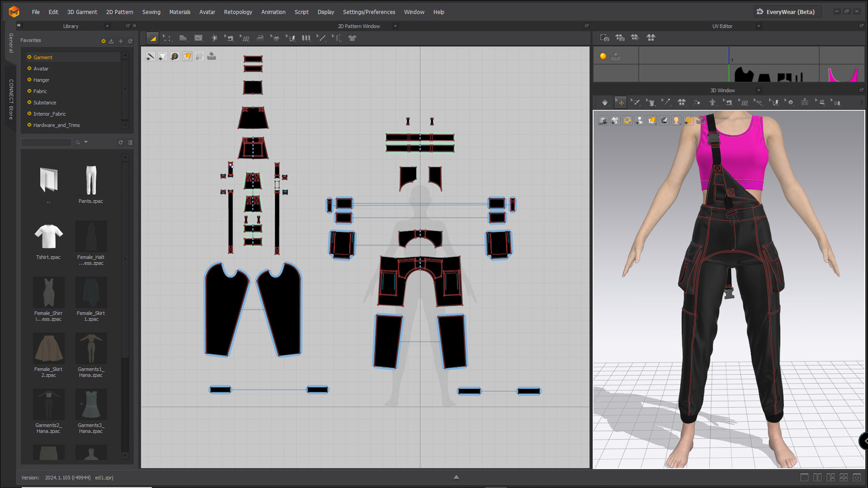The image size is (868, 488).
Task: Open the File menu
Action: point(36,12)
